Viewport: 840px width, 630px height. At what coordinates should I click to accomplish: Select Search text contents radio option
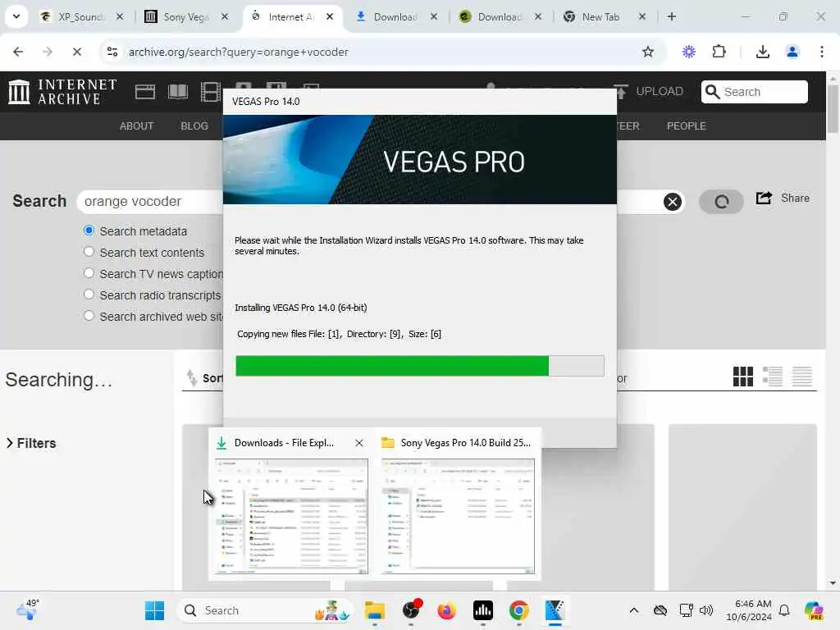coord(89,252)
